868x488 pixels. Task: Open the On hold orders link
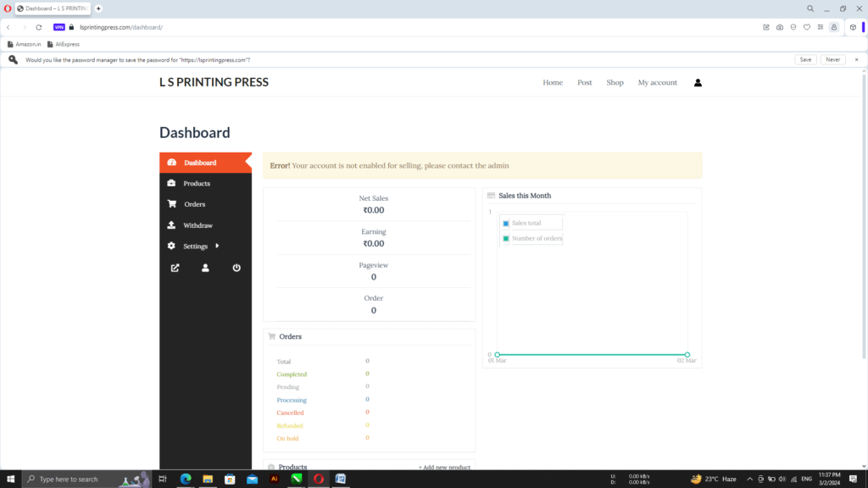click(x=287, y=438)
